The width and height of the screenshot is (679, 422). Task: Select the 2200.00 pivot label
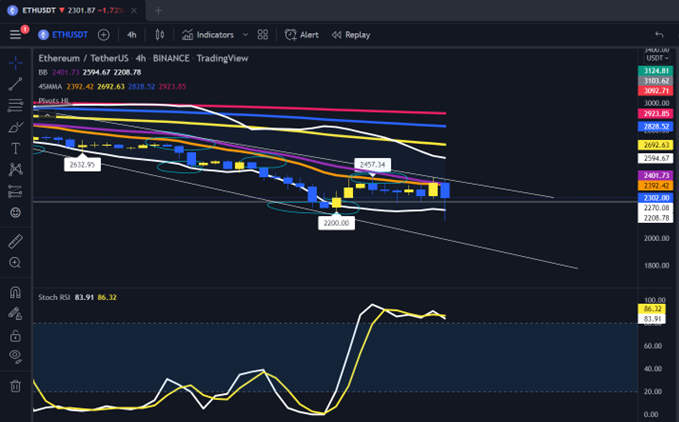pyautogui.click(x=336, y=223)
